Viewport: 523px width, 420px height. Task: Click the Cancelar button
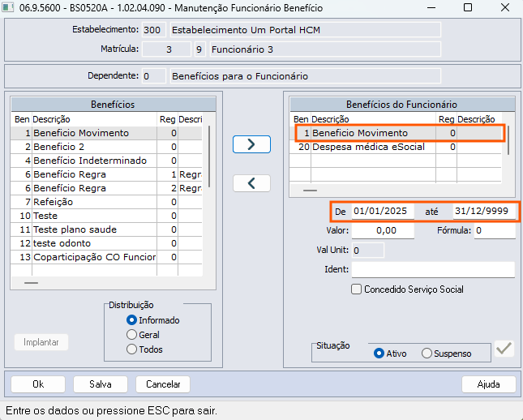tap(163, 384)
